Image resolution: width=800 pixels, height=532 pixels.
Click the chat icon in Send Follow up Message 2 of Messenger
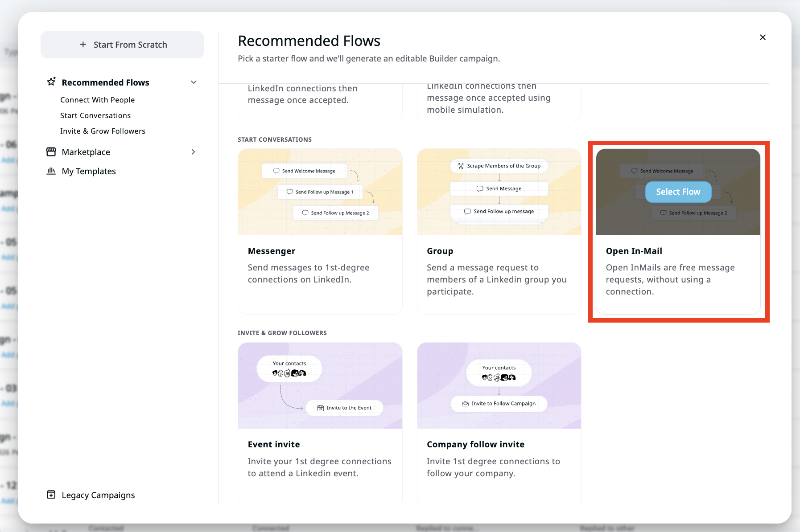(305, 213)
